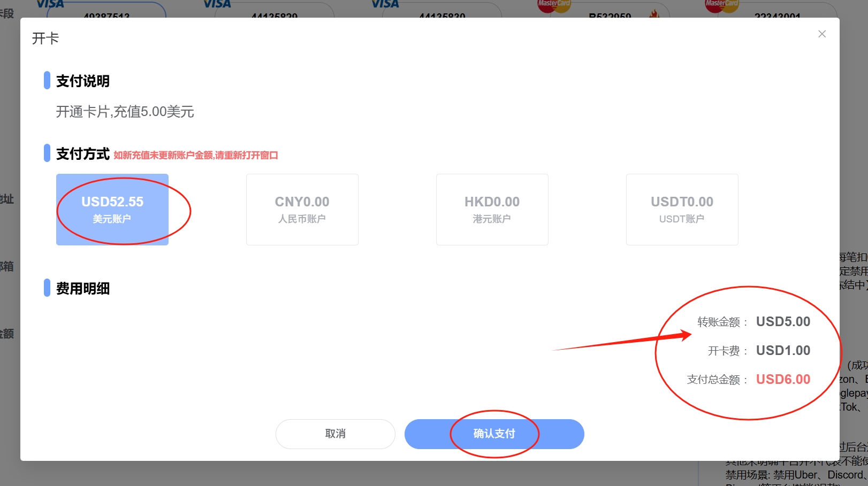The image size is (868, 486).
Task: Pick the HKD0.00 港元账户 option
Action: 492,209
